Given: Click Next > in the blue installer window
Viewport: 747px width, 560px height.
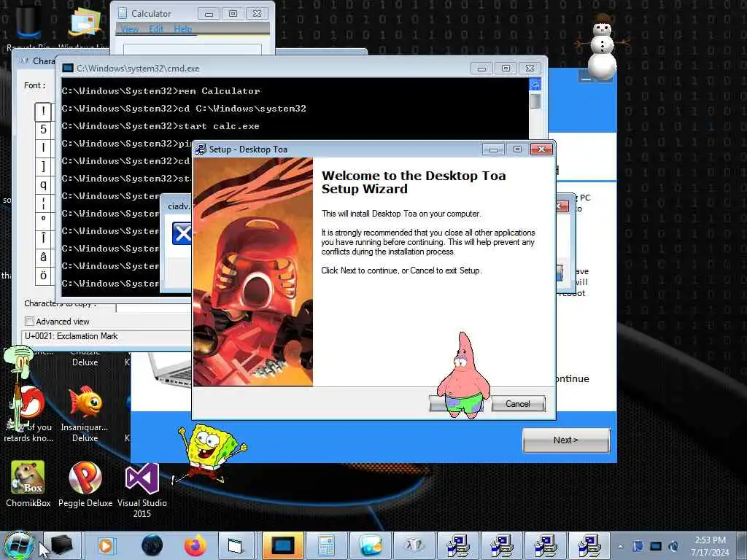Looking at the screenshot, I should [566, 440].
